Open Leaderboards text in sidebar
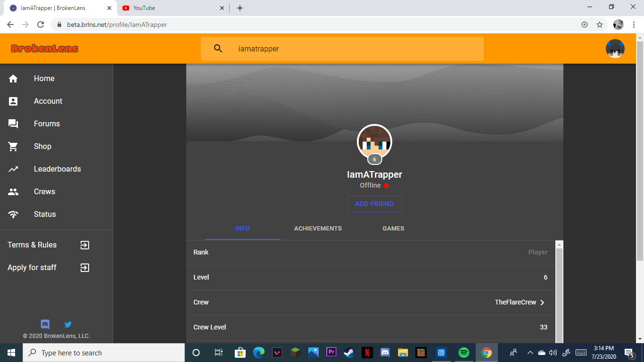 point(58,169)
